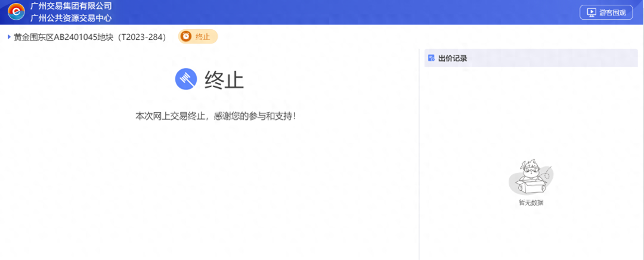
Task: Click the exchange center logo icon
Action: click(17, 12)
